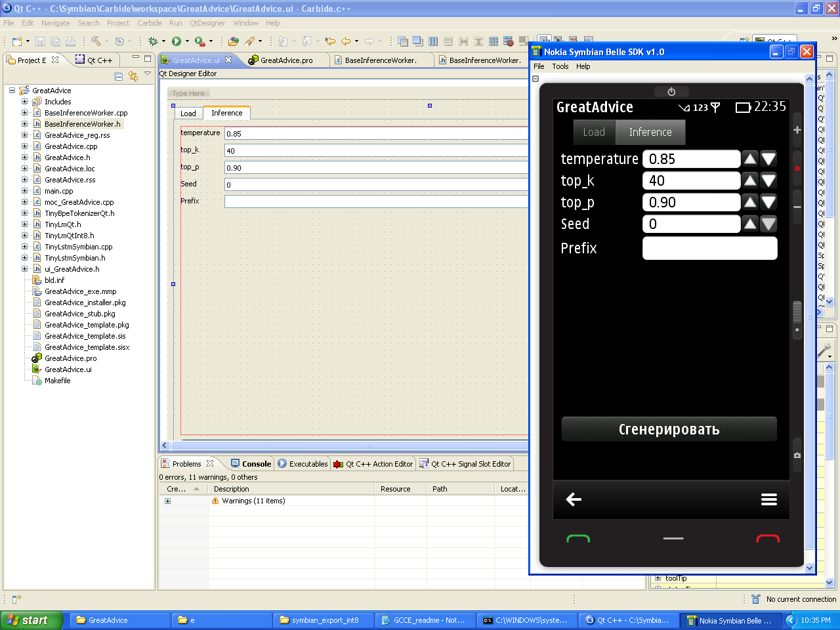The image size is (840, 630).
Task: Click Qt Designer lay out in grid icon
Action: coord(493,41)
